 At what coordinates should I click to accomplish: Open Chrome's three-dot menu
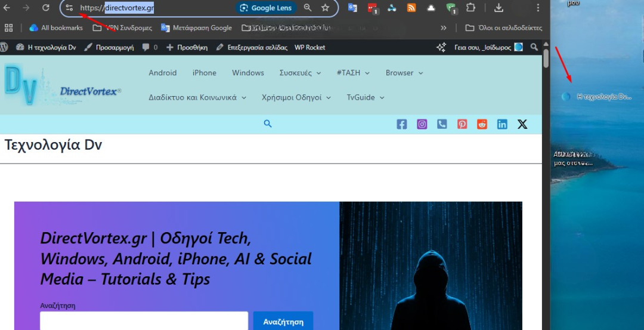click(538, 7)
